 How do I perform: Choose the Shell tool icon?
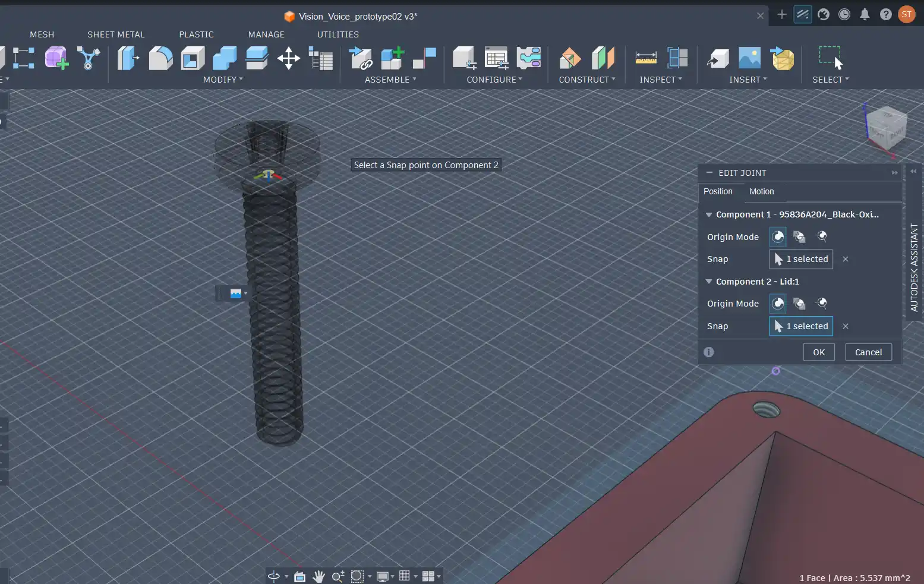tap(193, 58)
